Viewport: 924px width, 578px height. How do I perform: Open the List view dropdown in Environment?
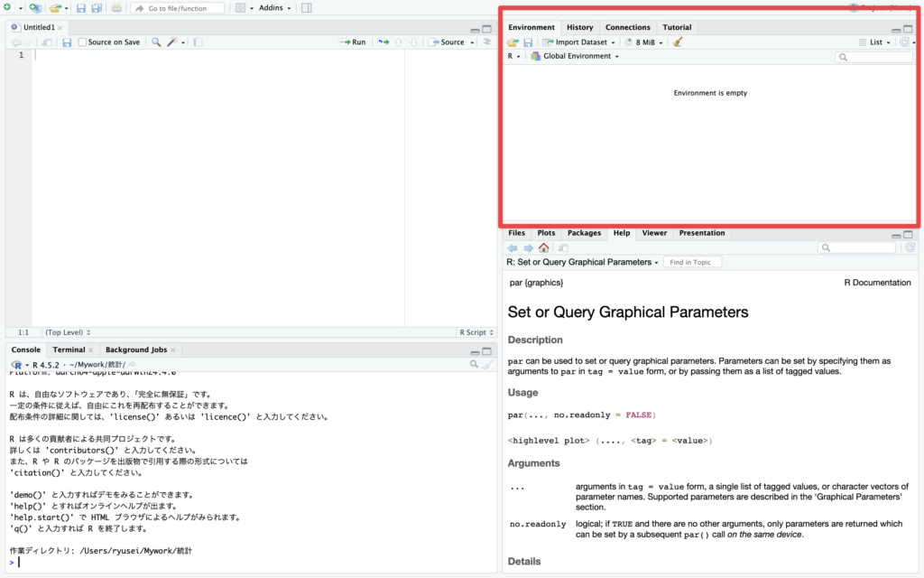click(x=874, y=42)
